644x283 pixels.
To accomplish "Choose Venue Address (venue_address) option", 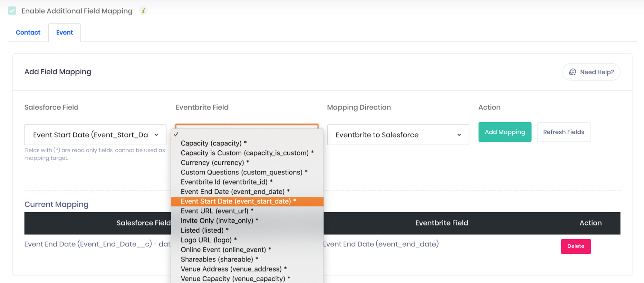I will 247,269.
